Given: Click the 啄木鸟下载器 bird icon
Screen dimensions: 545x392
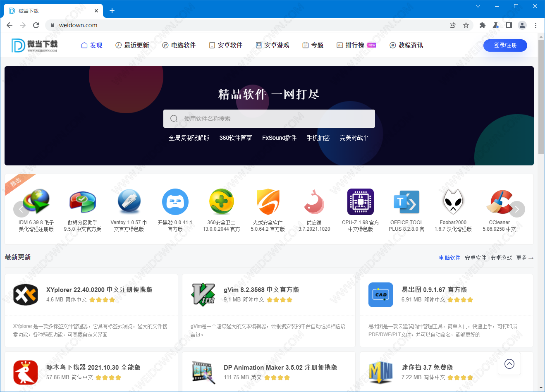Looking at the screenshot, I should coord(26,372).
